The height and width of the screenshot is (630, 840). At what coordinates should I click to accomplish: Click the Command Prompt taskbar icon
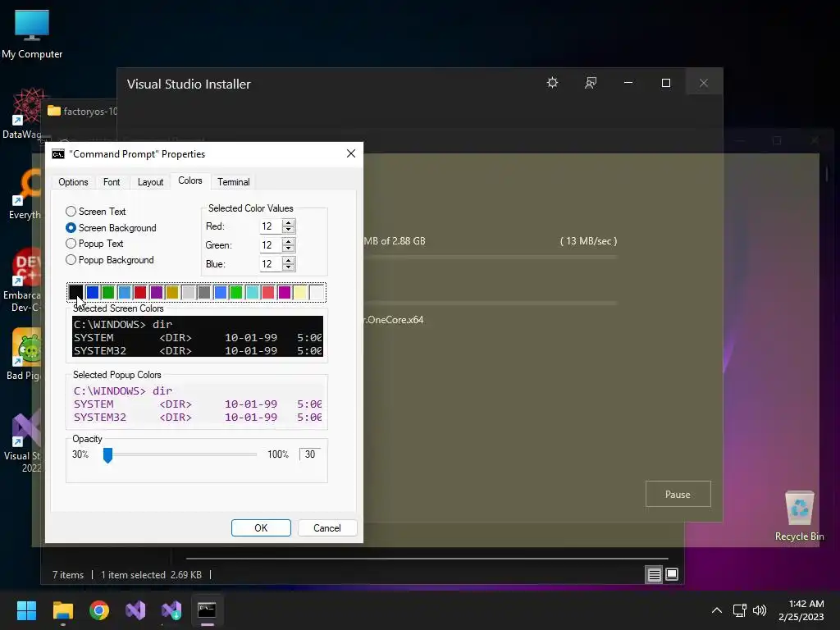(208, 610)
